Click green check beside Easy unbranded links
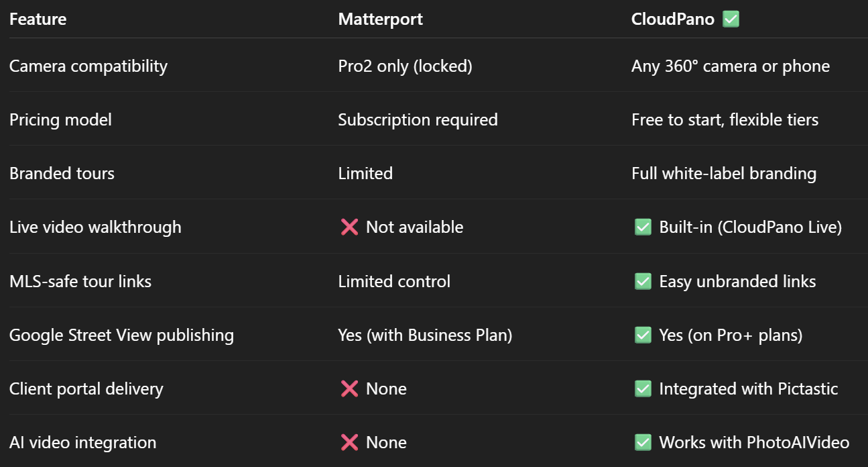This screenshot has height=467, width=868. click(643, 281)
